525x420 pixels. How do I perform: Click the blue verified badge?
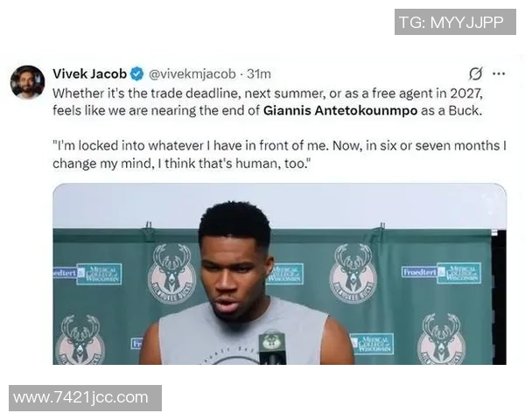point(136,74)
